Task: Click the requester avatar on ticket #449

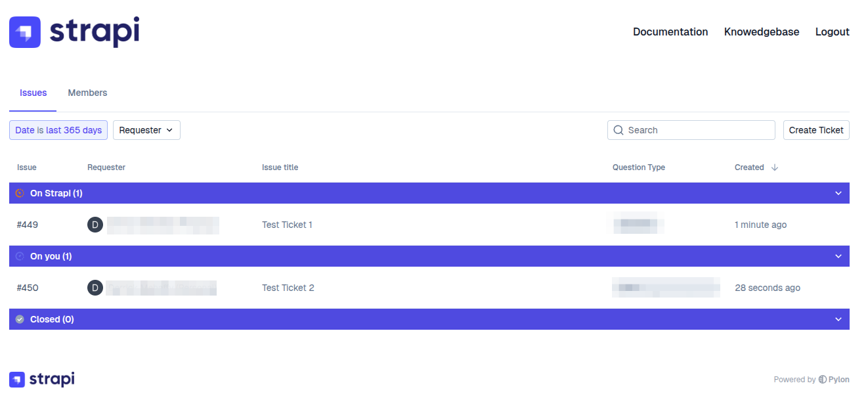Action: coord(95,225)
